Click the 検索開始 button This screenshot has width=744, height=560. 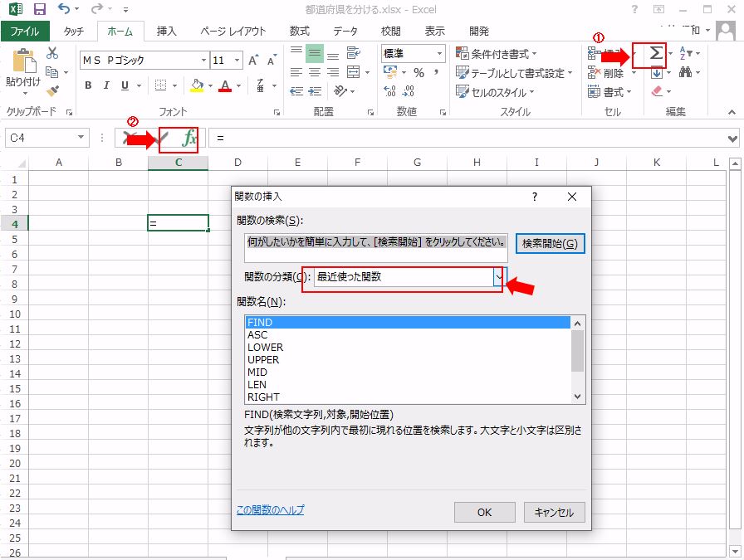(x=550, y=244)
